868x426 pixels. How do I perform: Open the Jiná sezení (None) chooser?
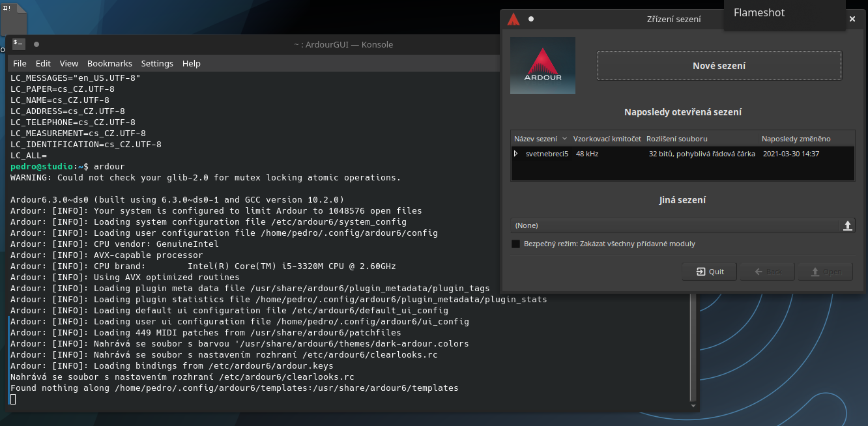[675, 225]
